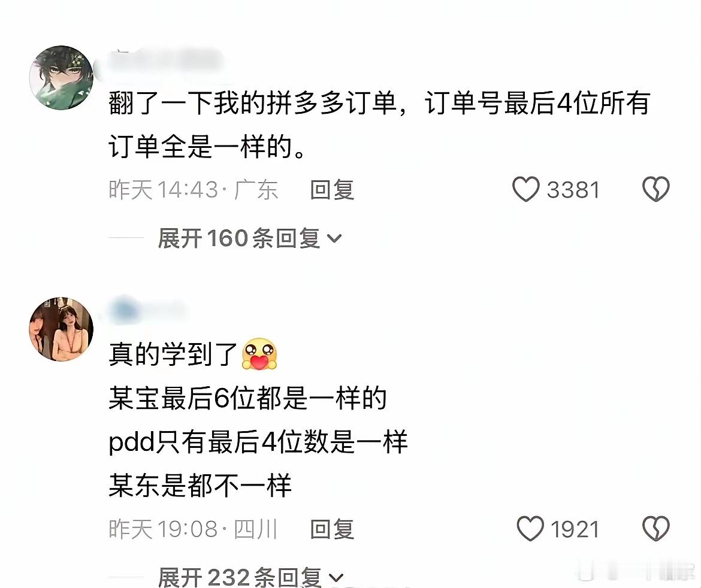Select the 某宝最后6位都是一样的 comment text
The image size is (701, 588).
(247, 398)
